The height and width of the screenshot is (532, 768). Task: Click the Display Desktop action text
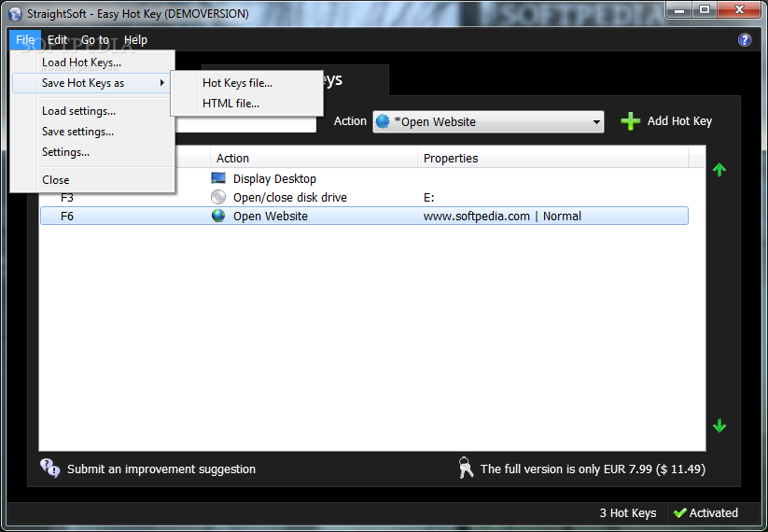[274, 179]
